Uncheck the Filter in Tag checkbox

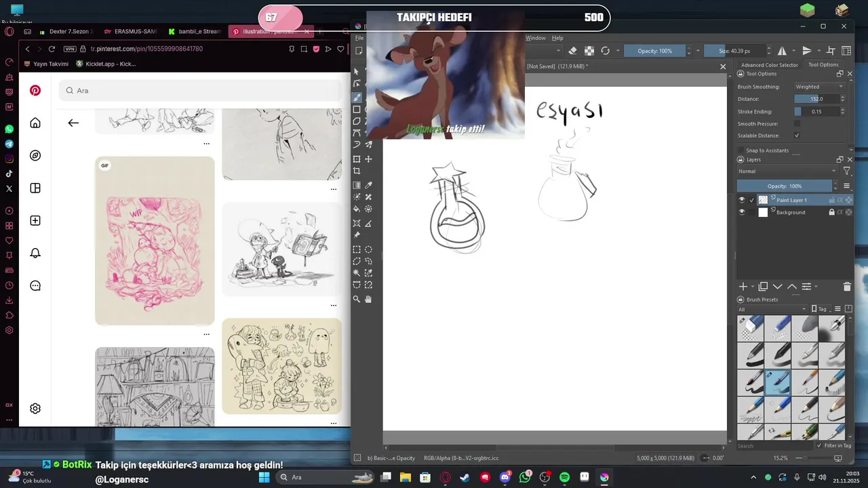[819, 445]
